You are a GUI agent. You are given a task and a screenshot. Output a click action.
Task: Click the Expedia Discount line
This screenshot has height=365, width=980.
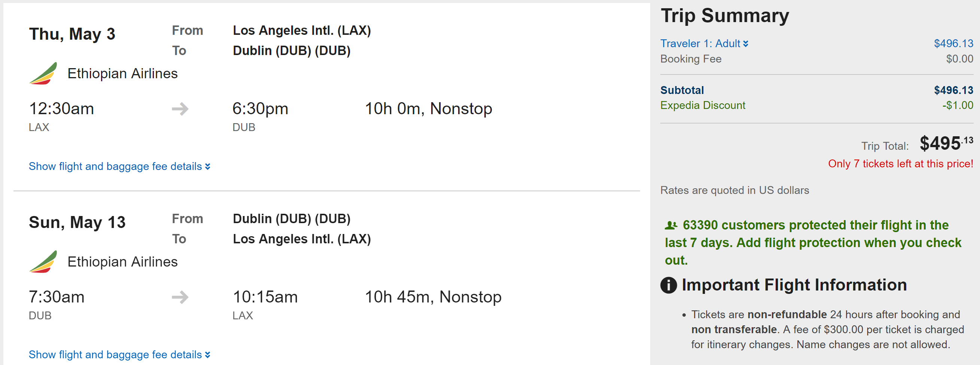702,106
